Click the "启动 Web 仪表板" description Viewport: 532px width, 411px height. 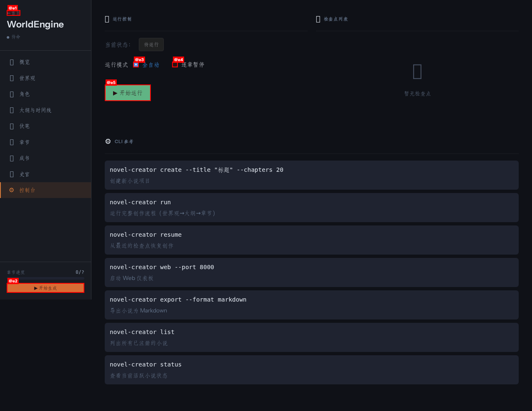pos(132,278)
